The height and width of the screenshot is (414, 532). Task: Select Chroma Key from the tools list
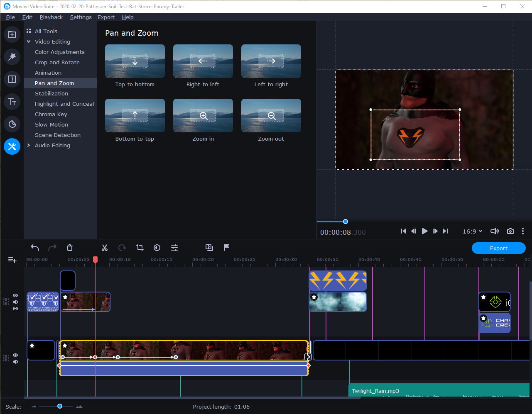point(51,114)
